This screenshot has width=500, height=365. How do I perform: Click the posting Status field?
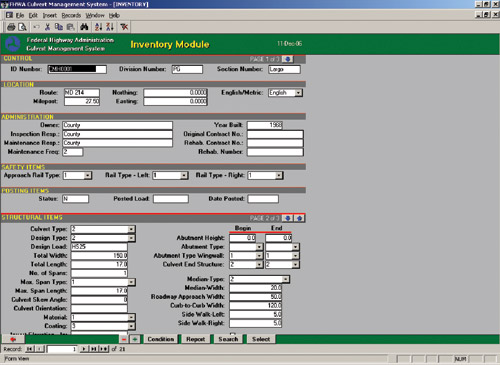75,199
